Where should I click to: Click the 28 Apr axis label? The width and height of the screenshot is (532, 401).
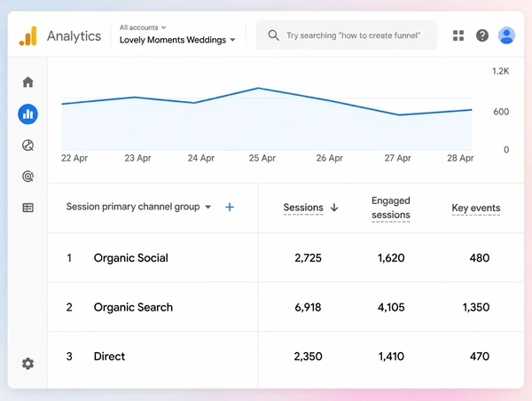(460, 158)
